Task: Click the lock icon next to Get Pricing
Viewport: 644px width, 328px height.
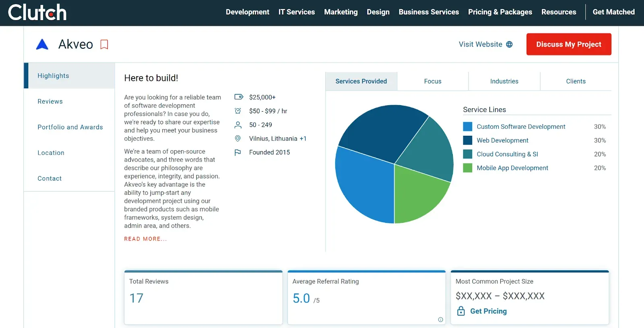Action: pyautogui.click(x=461, y=311)
